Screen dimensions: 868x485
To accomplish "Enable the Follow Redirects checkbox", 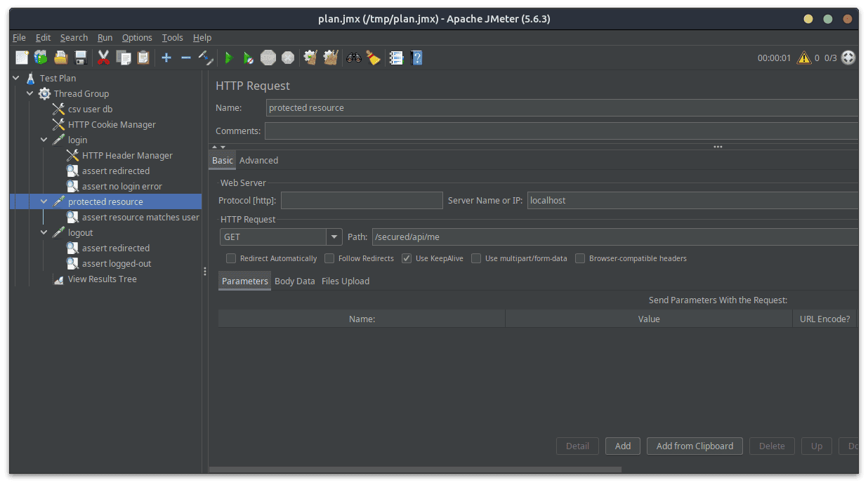I will click(x=329, y=258).
